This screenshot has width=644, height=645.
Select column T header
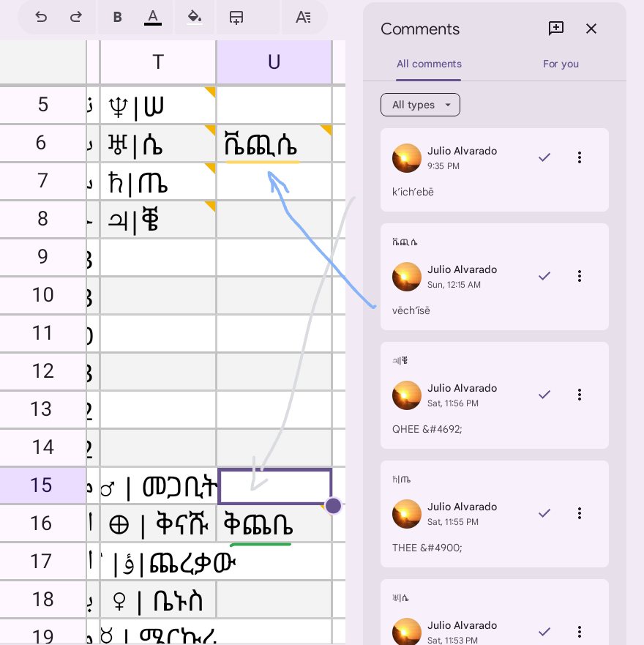(158, 62)
